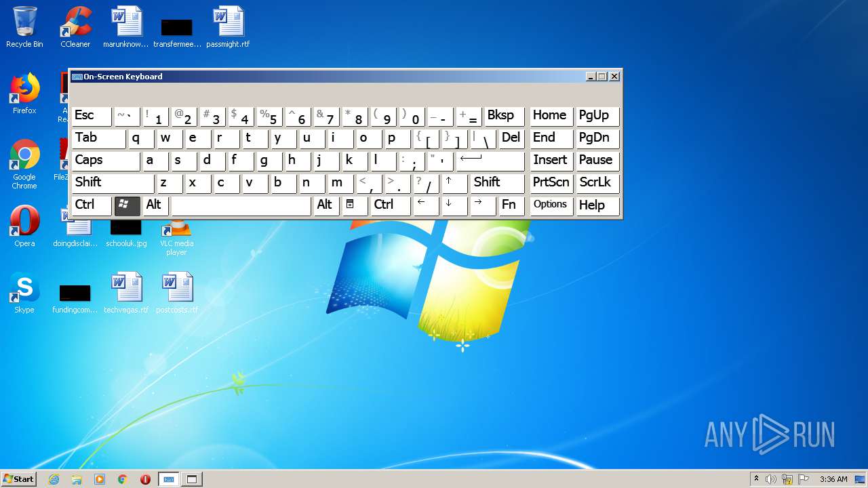This screenshot has height=488, width=868.
Task: Click the q key on keyboard
Action: coord(141,138)
